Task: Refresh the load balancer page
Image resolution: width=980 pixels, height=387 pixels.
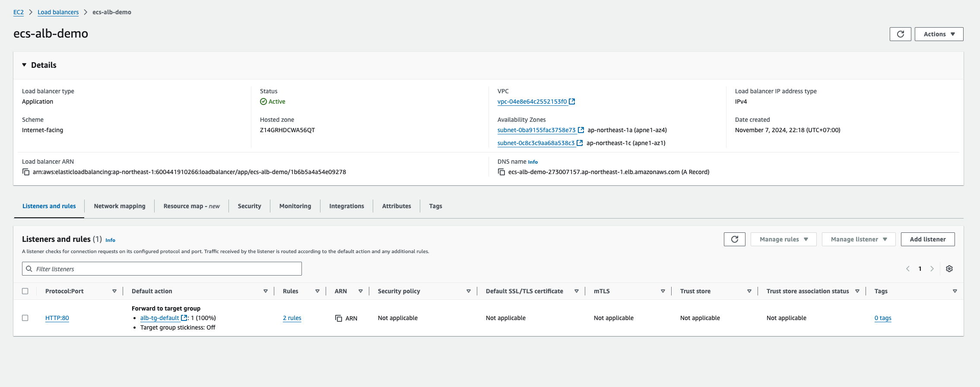Action: [x=900, y=34]
